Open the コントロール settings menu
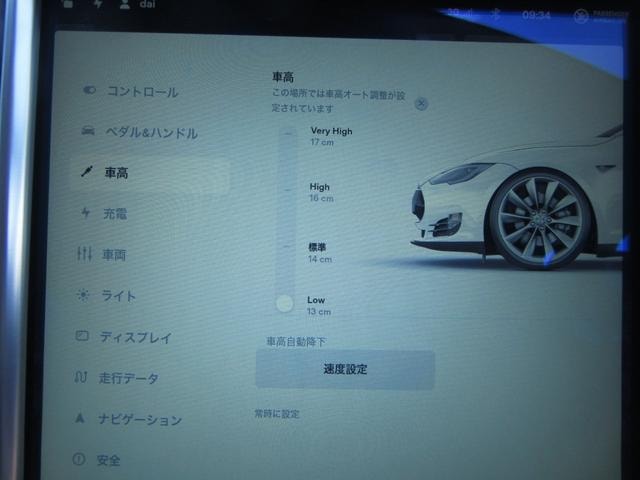 point(142,91)
